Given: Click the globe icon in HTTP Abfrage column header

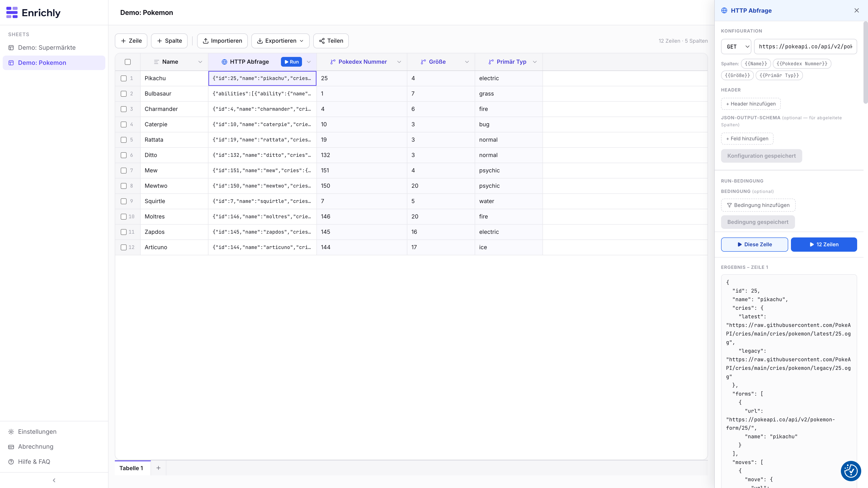Looking at the screenshot, I should (x=224, y=62).
